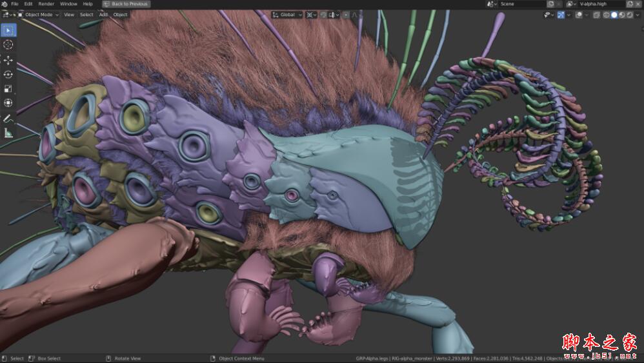
Task: Choose the Transform tool
Action: pos(8,103)
